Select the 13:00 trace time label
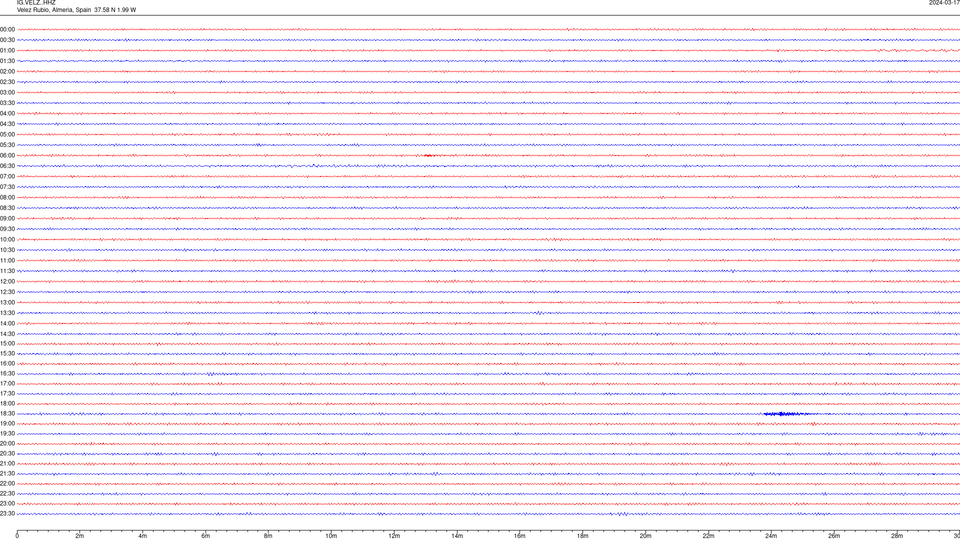This screenshot has height=540, width=960. tap(7, 302)
